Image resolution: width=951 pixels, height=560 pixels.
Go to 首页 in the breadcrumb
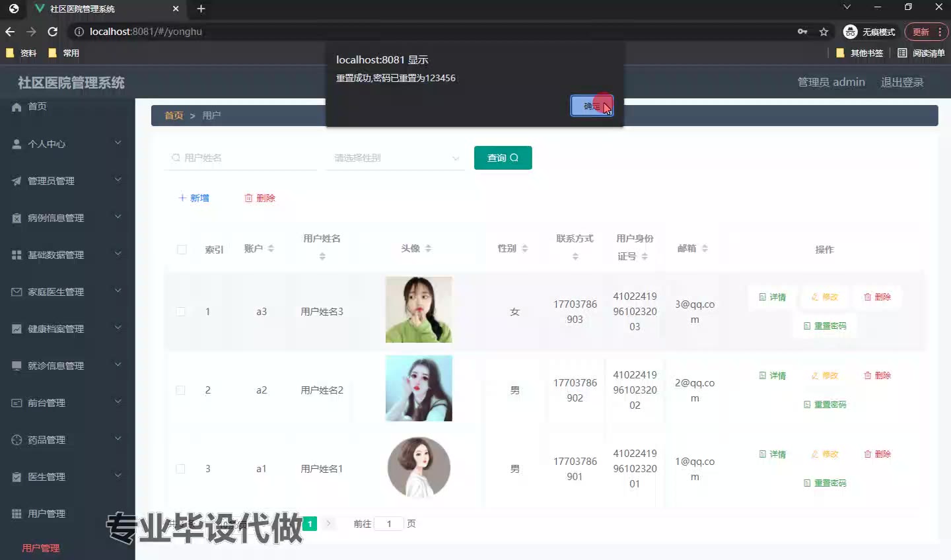(174, 116)
